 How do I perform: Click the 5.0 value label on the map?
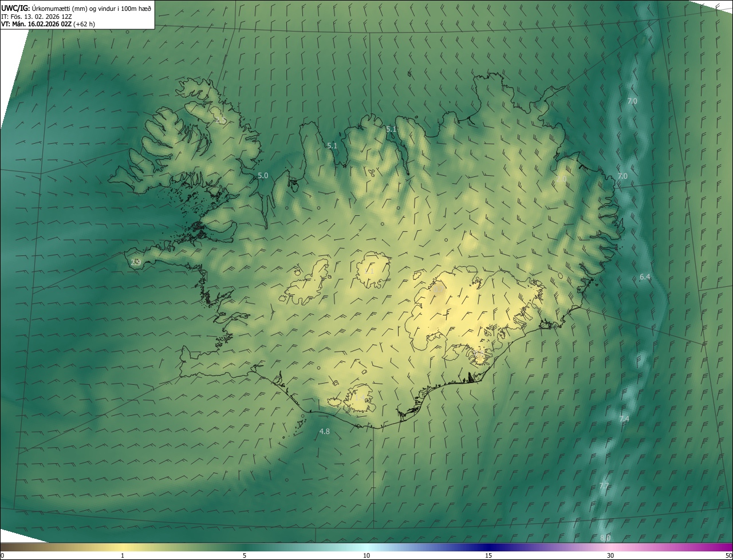(263, 175)
